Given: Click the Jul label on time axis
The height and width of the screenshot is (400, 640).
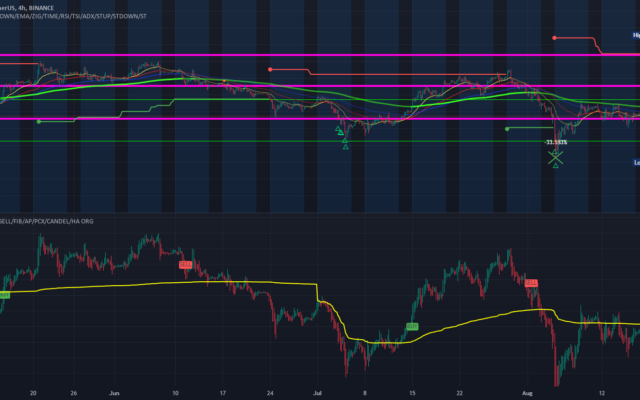Looking at the screenshot, I should click(x=317, y=393).
